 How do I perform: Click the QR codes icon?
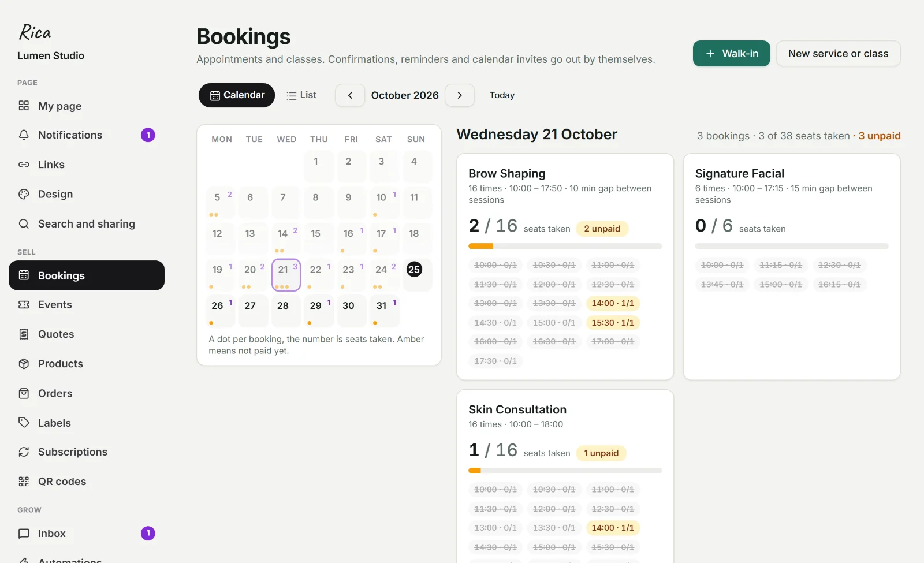pyautogui.click(x=24, y=482)
